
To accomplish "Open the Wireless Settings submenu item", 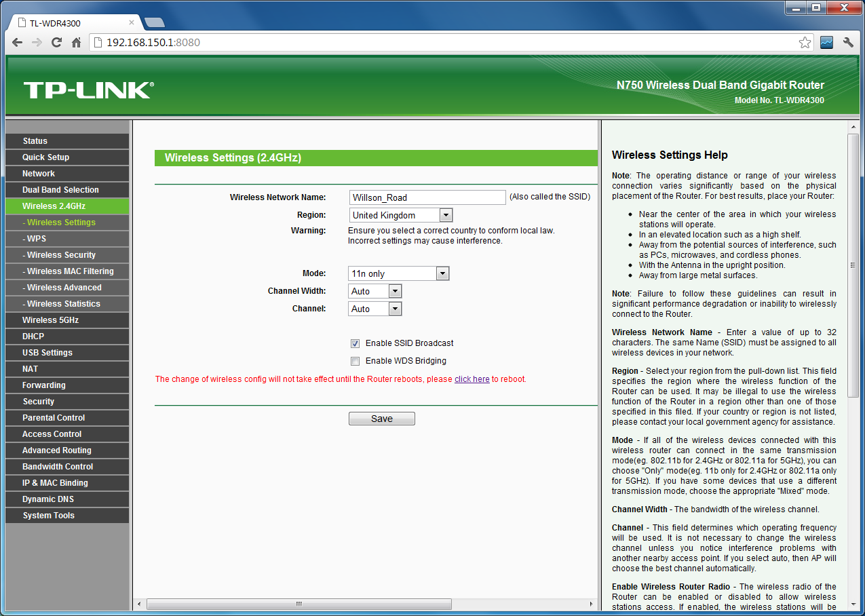I will 66,223.
